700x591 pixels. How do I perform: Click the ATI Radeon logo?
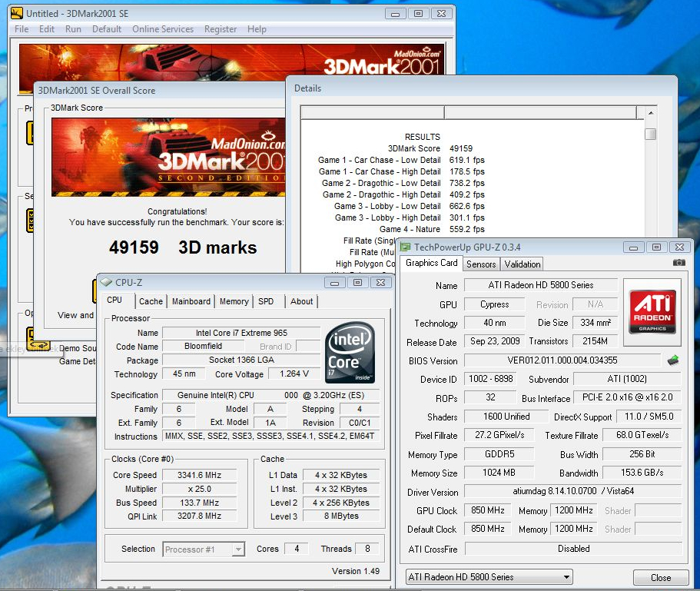tap(652, 310)
